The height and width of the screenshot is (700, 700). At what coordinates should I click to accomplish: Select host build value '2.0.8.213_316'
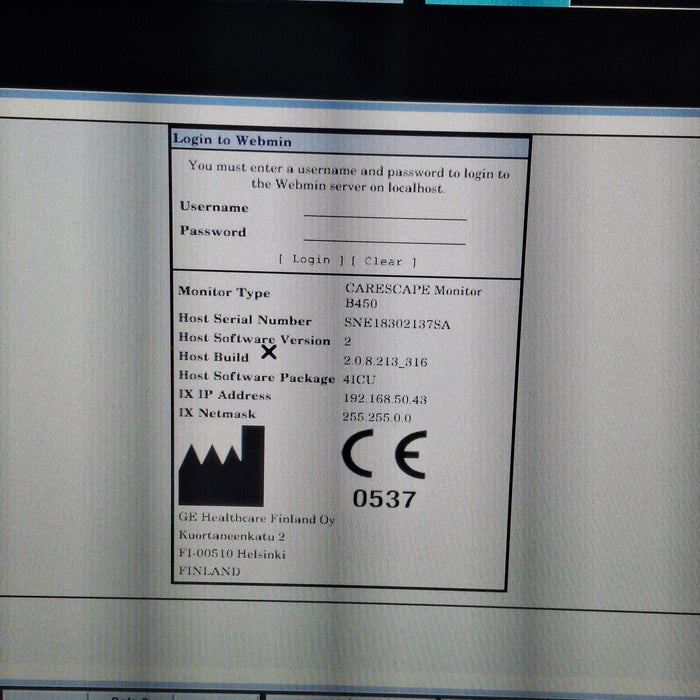tap(385, 361)
